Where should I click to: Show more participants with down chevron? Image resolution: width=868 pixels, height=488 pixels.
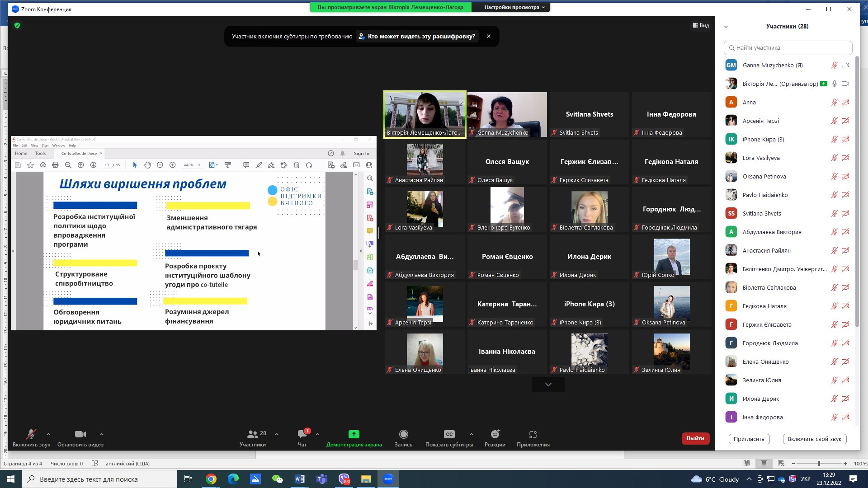pyautogui.click(x=548, y=385)
